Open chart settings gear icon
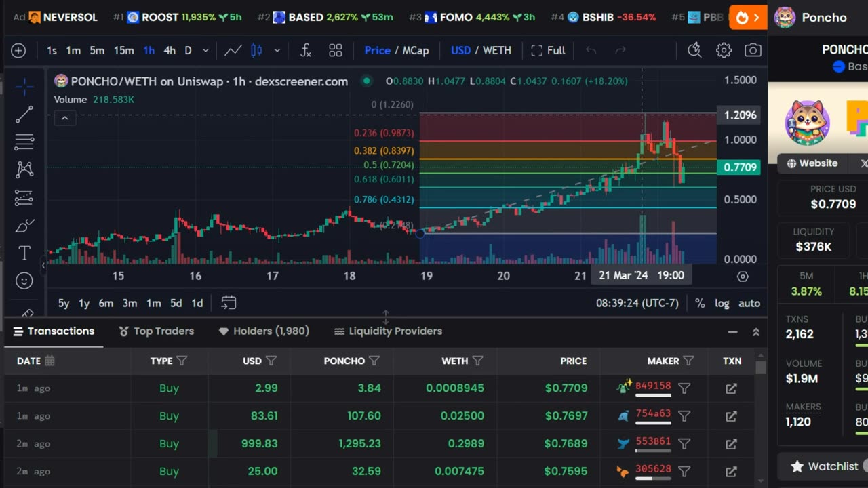The width and height of the screenshot is (868, 488). pos(724,50)
